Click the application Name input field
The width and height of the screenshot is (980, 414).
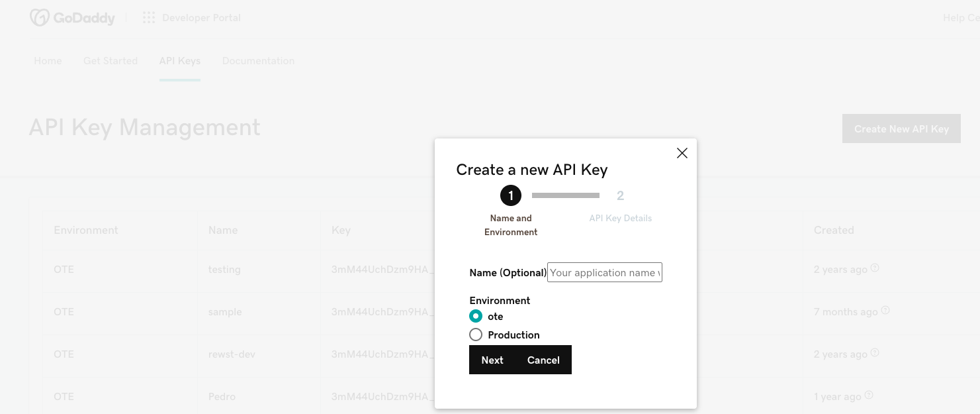point(604,273)
